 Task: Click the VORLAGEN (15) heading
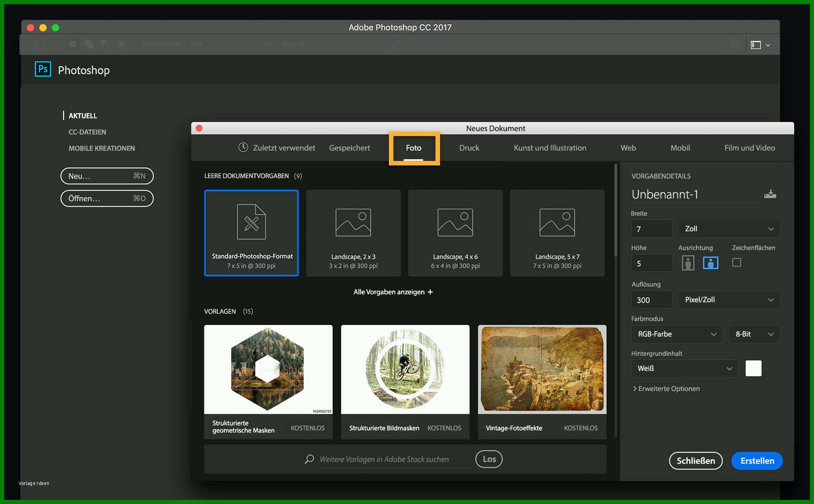228,311
